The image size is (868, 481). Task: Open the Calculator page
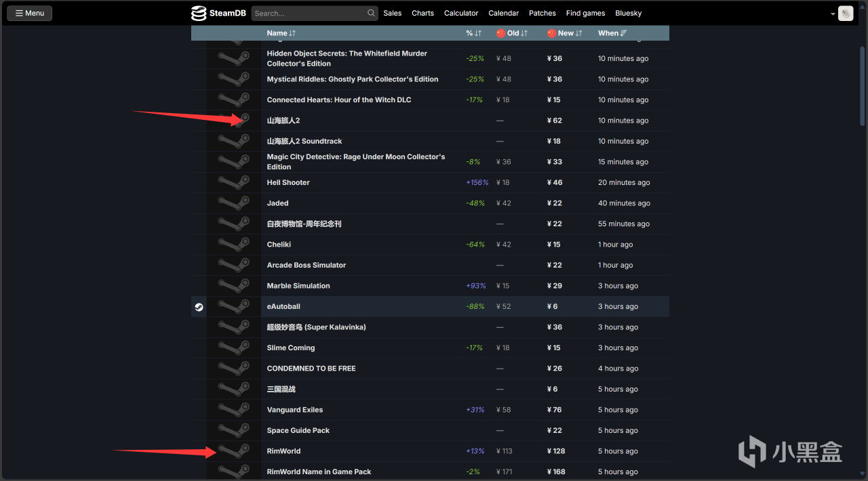coord(461,13)
